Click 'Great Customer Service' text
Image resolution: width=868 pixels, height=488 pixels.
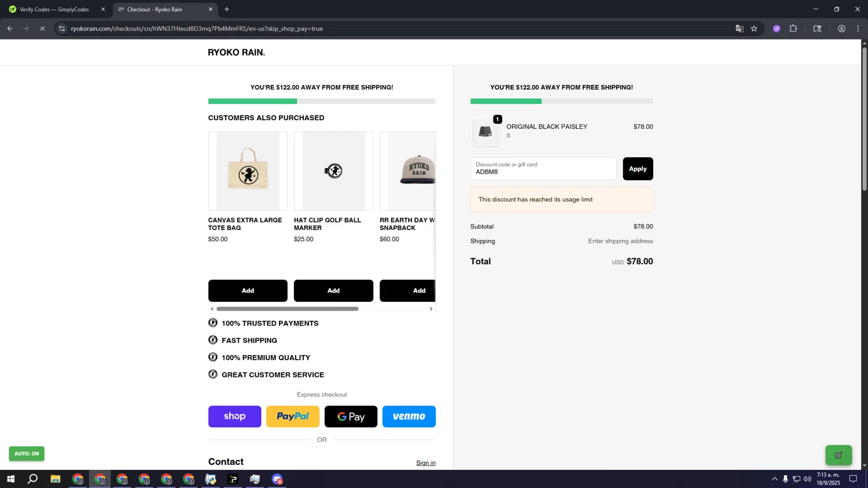(273, 375)
